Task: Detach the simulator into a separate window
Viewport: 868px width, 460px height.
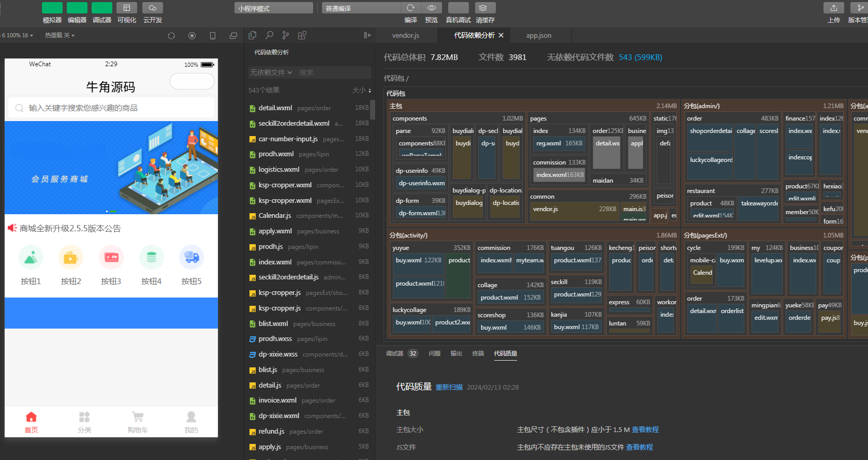Action: point(233,36)
